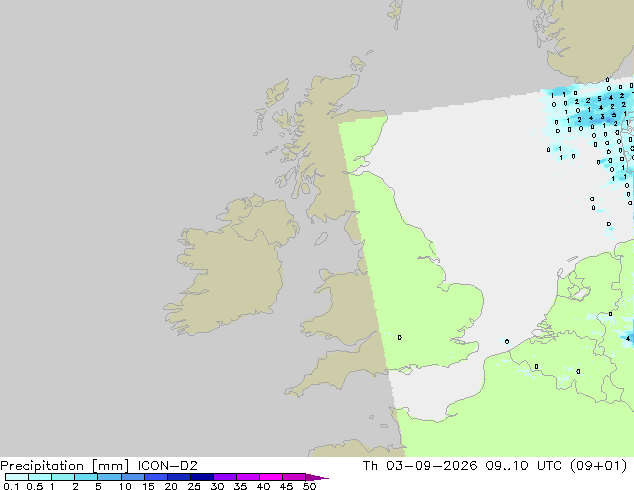Click the Th 03-09-2026 date label
The width and height of the screenshot is (634, 490).
point(420,466)
